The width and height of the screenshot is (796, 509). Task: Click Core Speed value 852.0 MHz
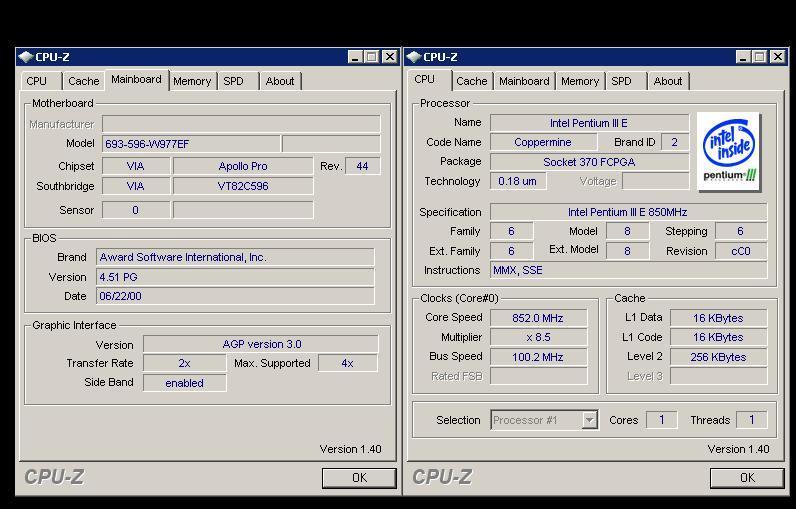coord(538,318)
